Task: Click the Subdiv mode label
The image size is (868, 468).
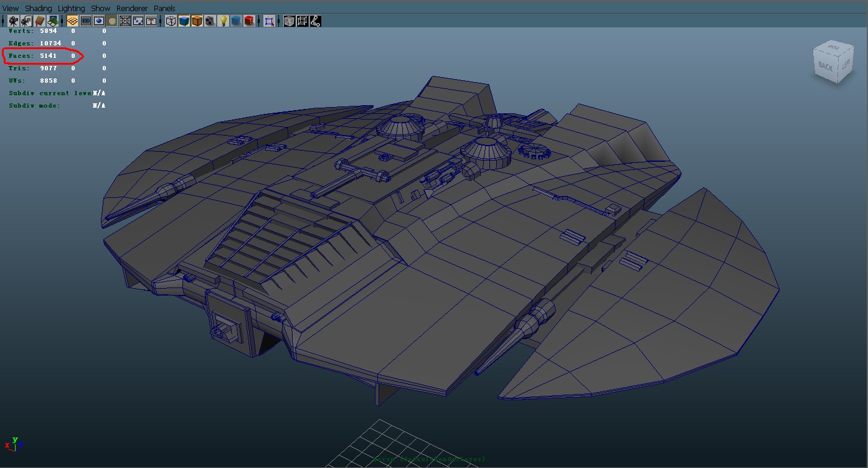Action: click(35, 105)
